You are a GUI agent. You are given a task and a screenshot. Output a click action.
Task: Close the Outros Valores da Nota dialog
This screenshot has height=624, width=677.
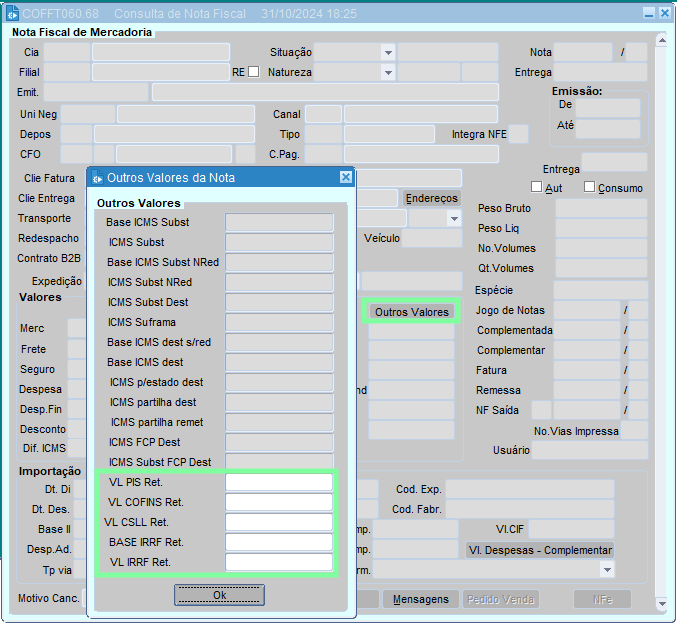click(345, 177)
